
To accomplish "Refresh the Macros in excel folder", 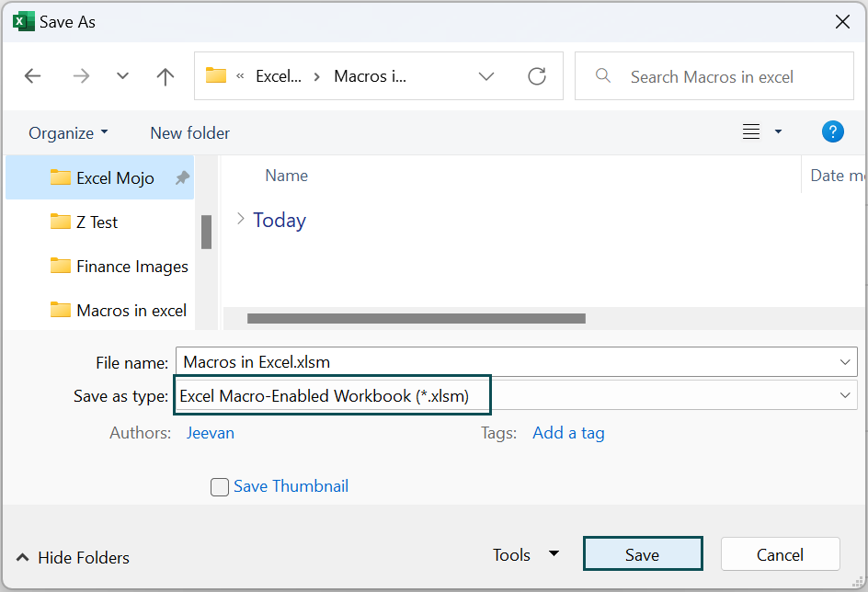I will tap(537, 76).
